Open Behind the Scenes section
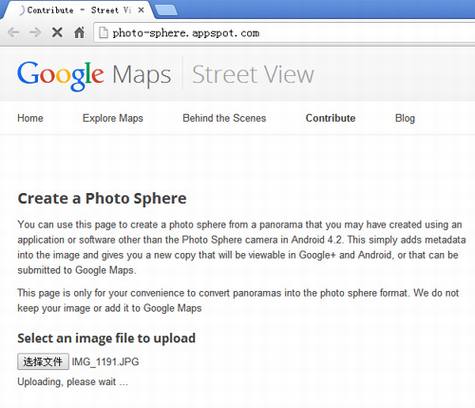This screenshot has width=475, height=408. tap(224, 118)
